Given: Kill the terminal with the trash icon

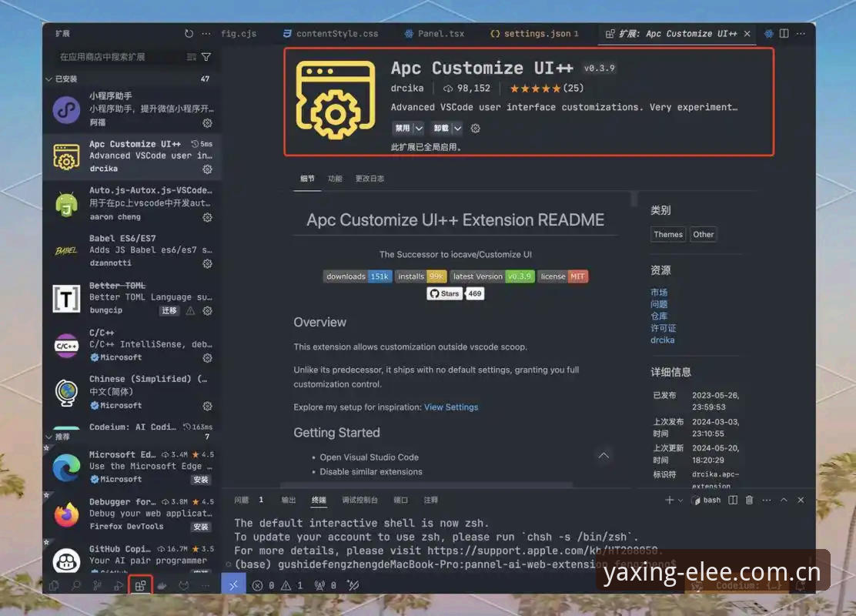Looking at the screenshot, I should [x=750, y=500].
